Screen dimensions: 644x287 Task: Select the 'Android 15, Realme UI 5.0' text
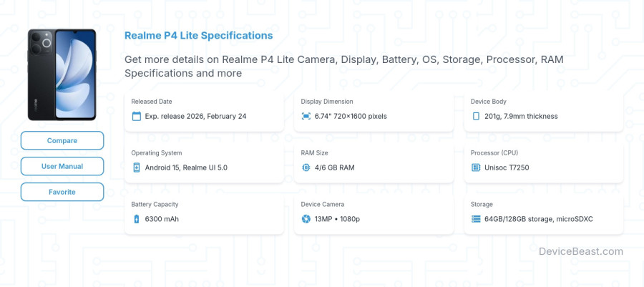[x=186, y=167]
